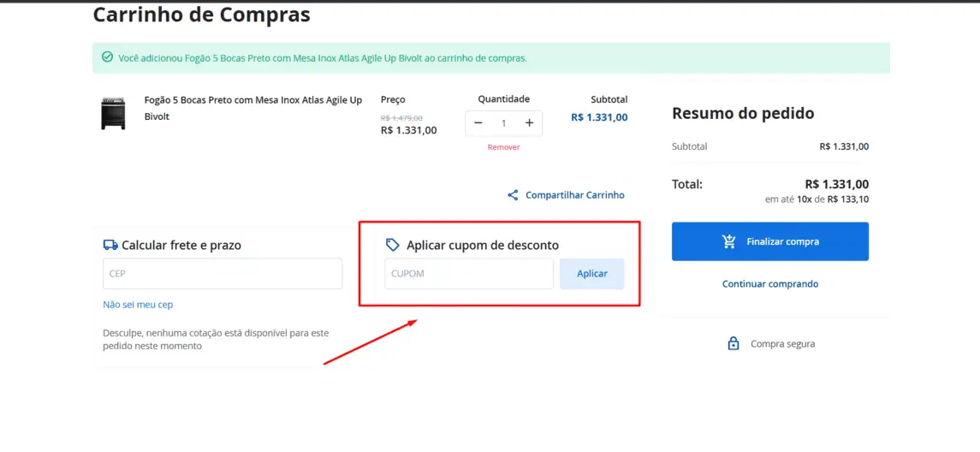Image resolution: width=980 pixels, height=452 pixels.
Task: Click the Carrinho de Compras heading
Action: pyautogui.click(x=202, y=15)
